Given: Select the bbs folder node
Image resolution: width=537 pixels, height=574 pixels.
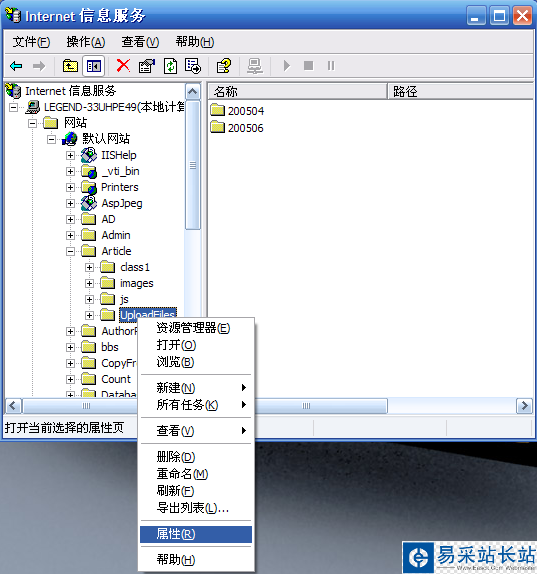Looking at the screenshot, I should click(x=100, y=347).
